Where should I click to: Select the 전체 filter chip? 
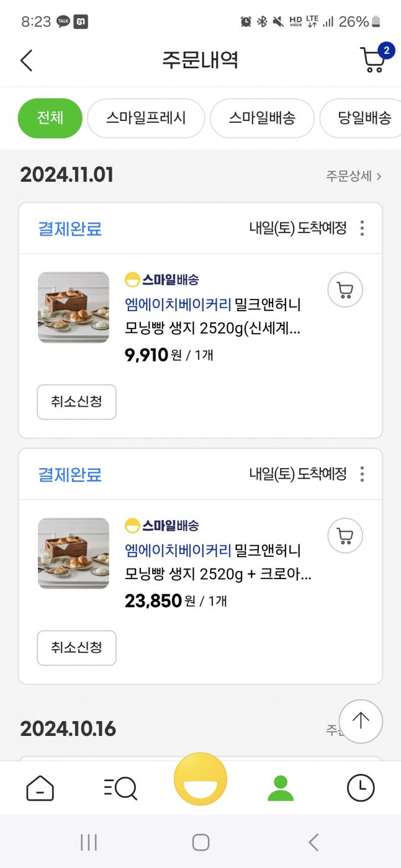[x=50, y=118]
